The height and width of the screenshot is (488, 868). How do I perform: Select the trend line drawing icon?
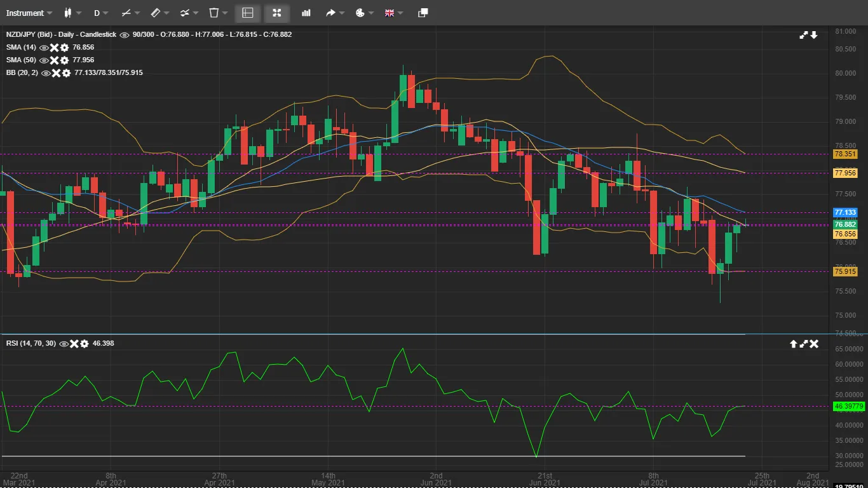(126, 13)
